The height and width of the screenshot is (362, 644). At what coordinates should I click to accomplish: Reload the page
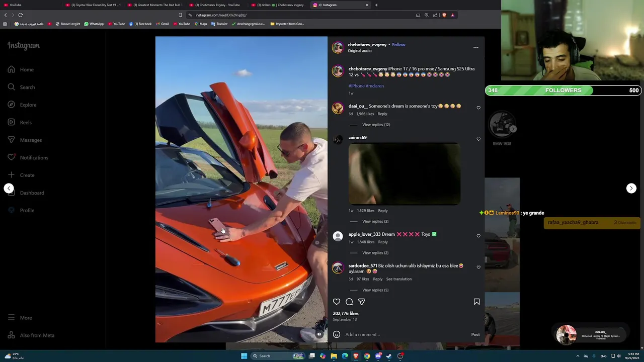point(21,15)
